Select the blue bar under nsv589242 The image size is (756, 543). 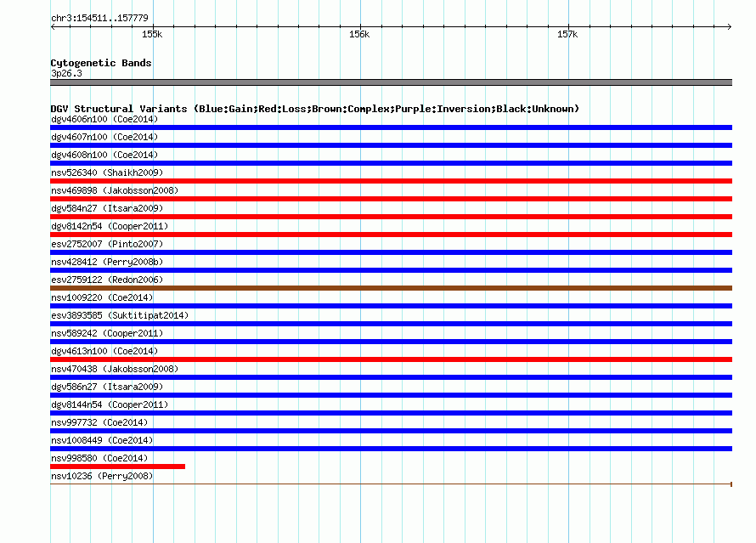(391, 342)
